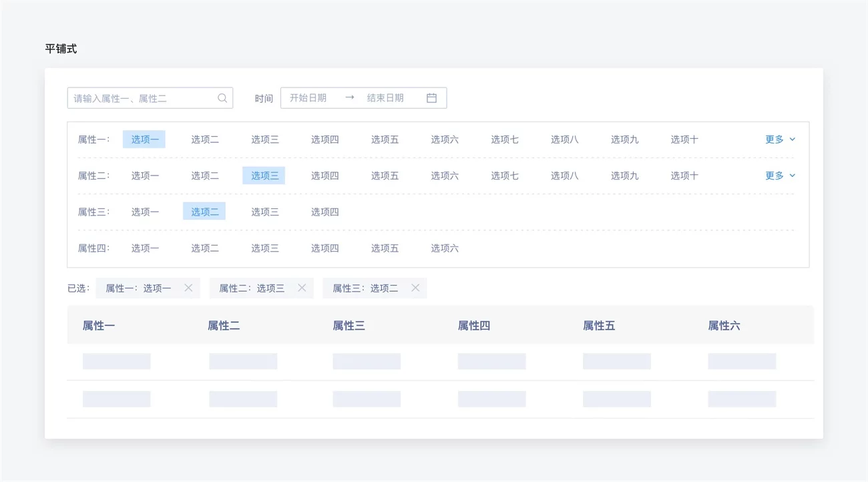The width and height of the screenshot is (868, 482).
Task: Deselect highlighted 选项三 in 属性二 row
Action: [x=264, y=176]
